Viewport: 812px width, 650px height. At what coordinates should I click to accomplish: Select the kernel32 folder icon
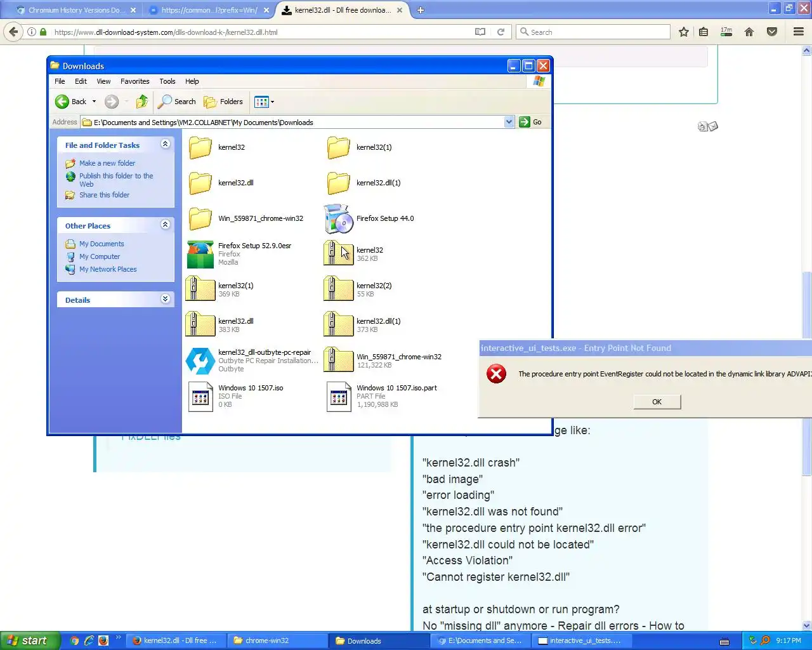[x=200, y=147]
